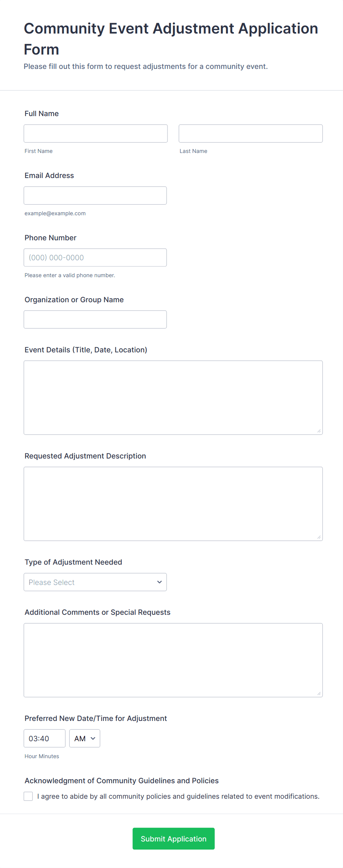Focus the Organization or Group Name field
This screenshot has height=868, width=343.
[95, 320]
